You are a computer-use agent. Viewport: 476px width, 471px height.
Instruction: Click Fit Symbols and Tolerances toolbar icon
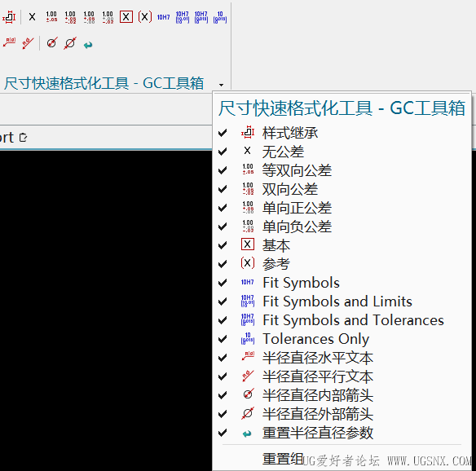(x=201, y=17)
